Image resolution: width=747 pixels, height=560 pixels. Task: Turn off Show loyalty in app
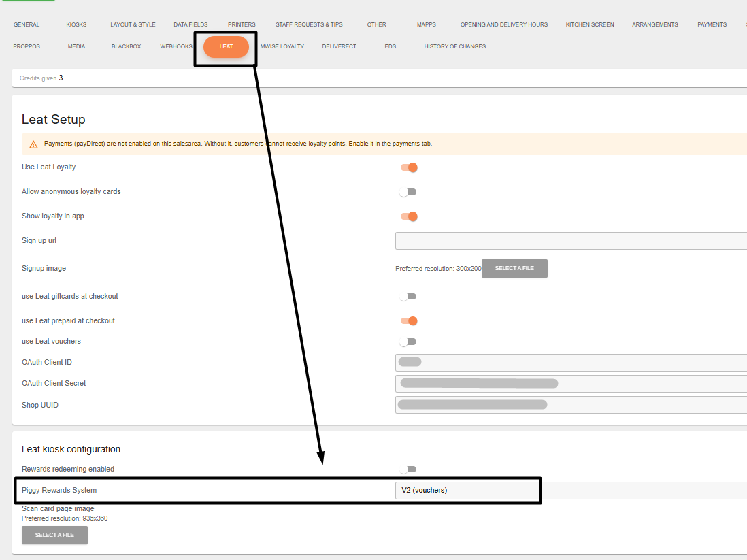click(409, 216)
